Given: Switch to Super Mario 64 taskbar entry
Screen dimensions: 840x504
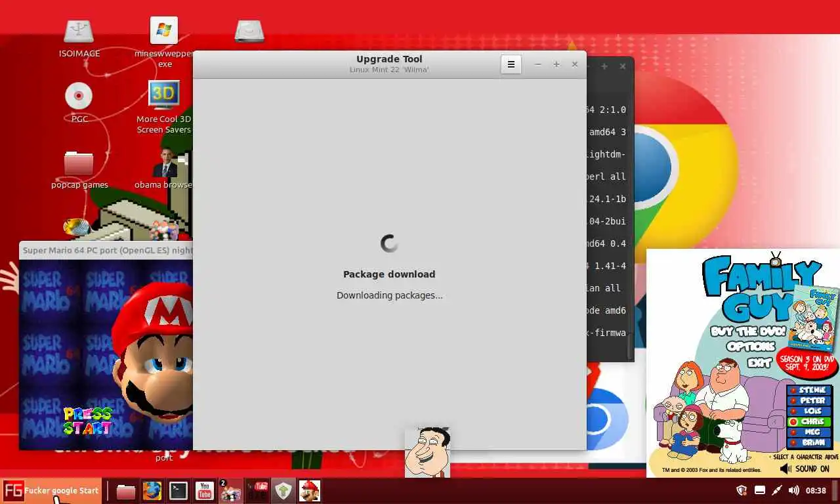Looking at the screenshot, I should (x=309, y=491).
